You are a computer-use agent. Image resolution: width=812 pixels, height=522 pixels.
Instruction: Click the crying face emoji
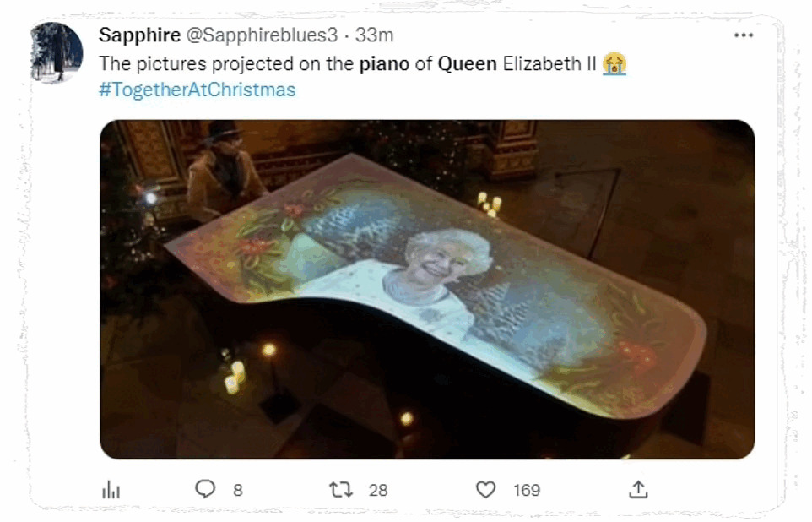[x=614, y=63]
